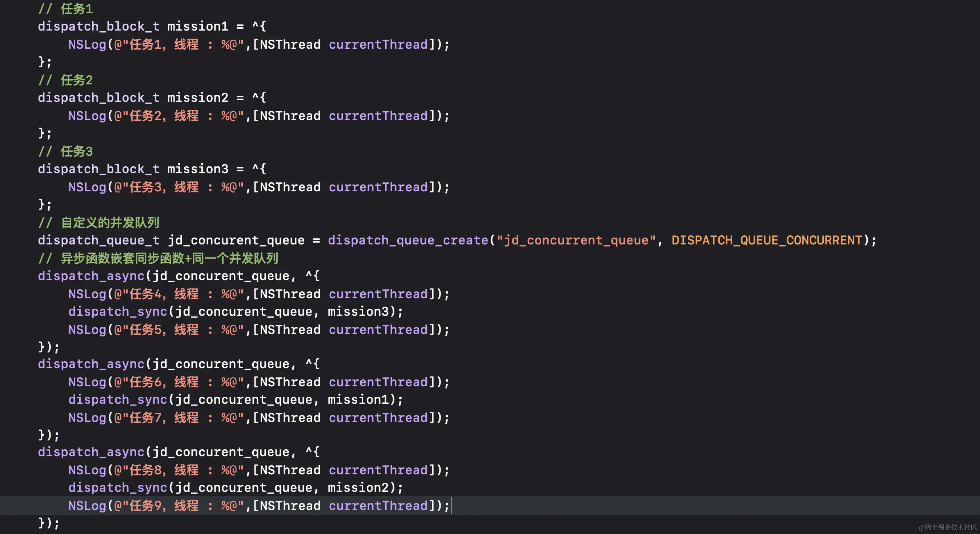Screen dimensions: 980x534
Task: Click the NSLog line for 任务5
Action: 259,330
